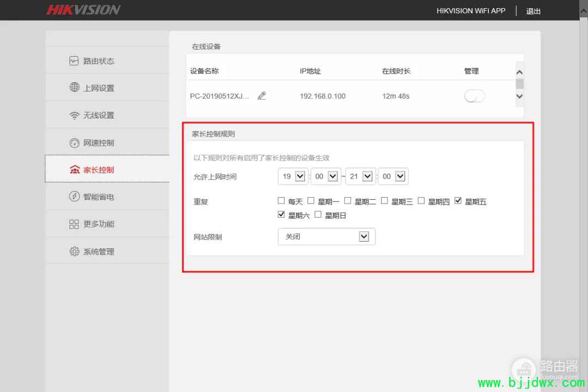Click the smart power saving lightning icon
588x392 pixels.
[75, 197]
